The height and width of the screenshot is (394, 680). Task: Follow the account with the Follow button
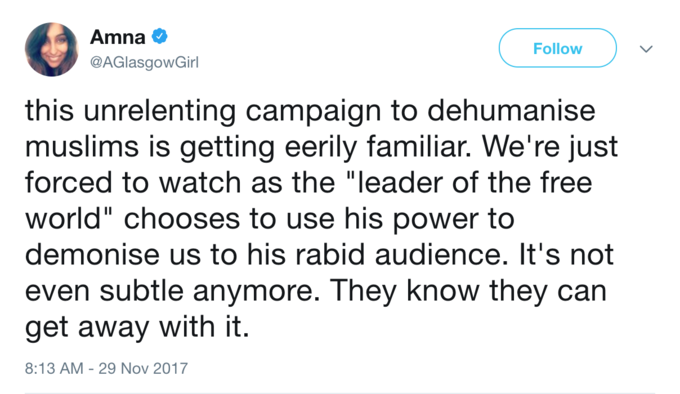[558, 48]
